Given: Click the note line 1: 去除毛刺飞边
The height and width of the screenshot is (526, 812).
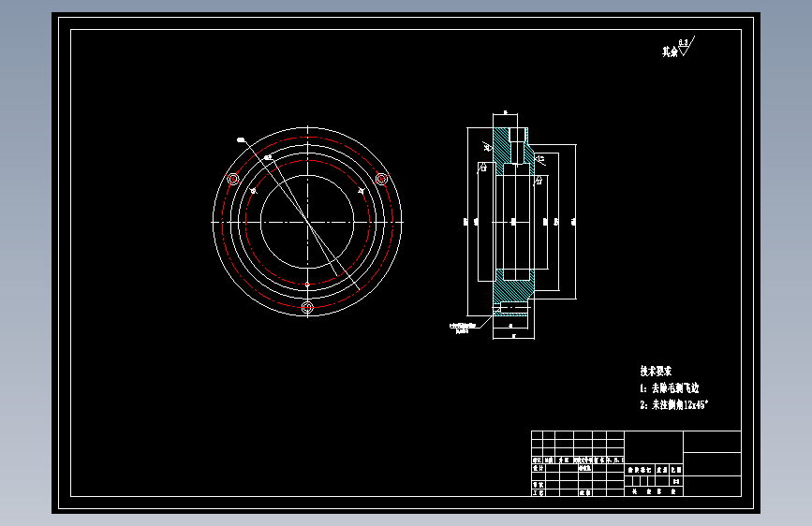Looking at the screenshot, I should click(669, 387).
